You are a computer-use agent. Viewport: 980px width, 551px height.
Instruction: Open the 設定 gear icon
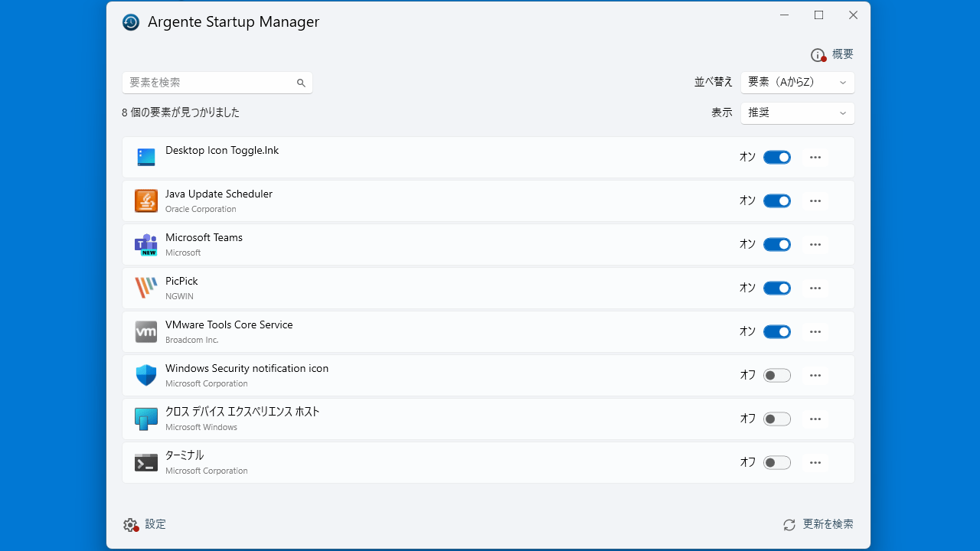(130, 525)
